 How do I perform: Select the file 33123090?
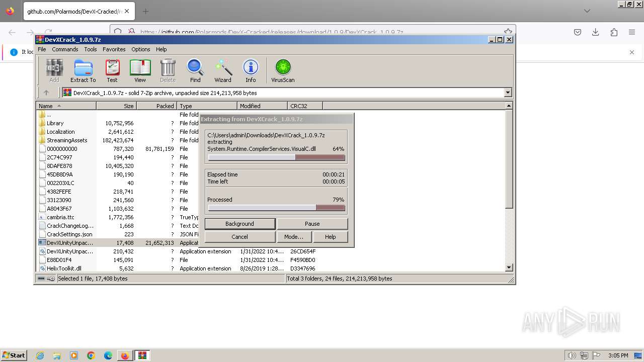point(59,200)
